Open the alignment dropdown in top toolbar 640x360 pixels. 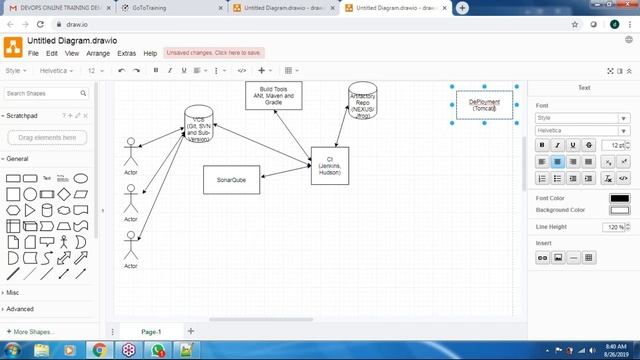tap(200, 71)
